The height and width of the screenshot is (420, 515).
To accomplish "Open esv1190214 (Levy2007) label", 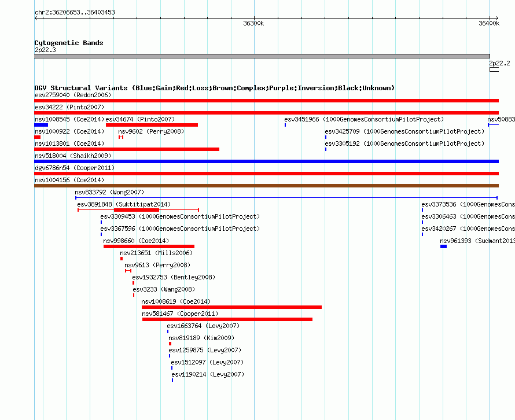I will click(x=208, y=374).
